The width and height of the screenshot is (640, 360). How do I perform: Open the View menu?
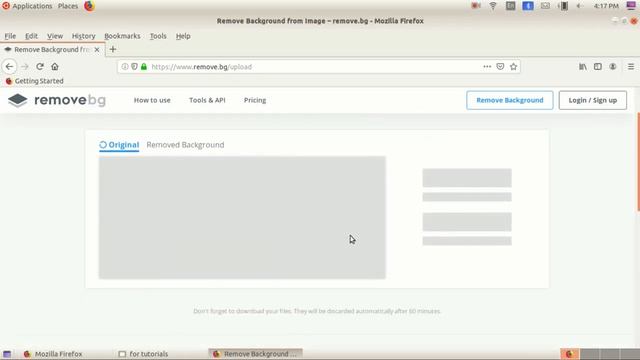coord(55,36)
